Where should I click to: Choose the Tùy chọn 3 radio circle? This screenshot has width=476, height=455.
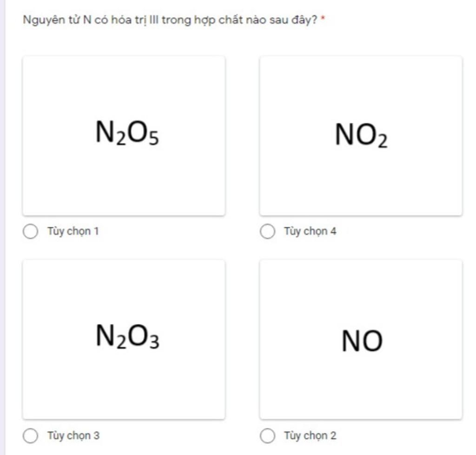pyautogui.click(x=30, y=435)
